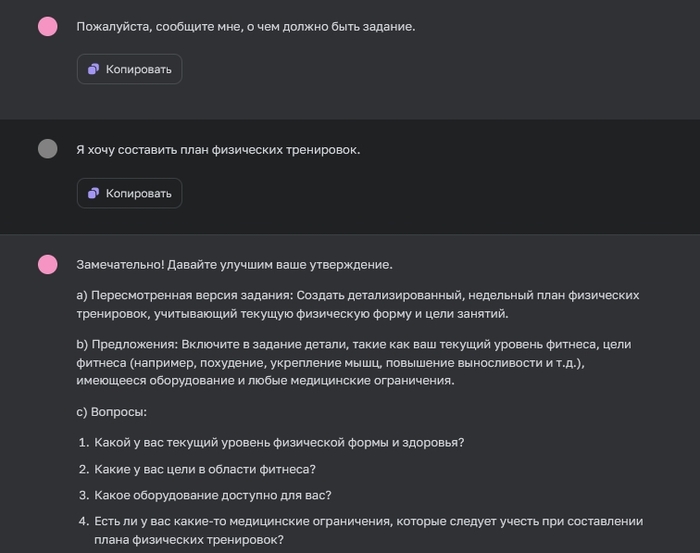Viewport: 700px width, 553px height.
Task: Click the copy icon below the first message
Action: coord(94,69)
